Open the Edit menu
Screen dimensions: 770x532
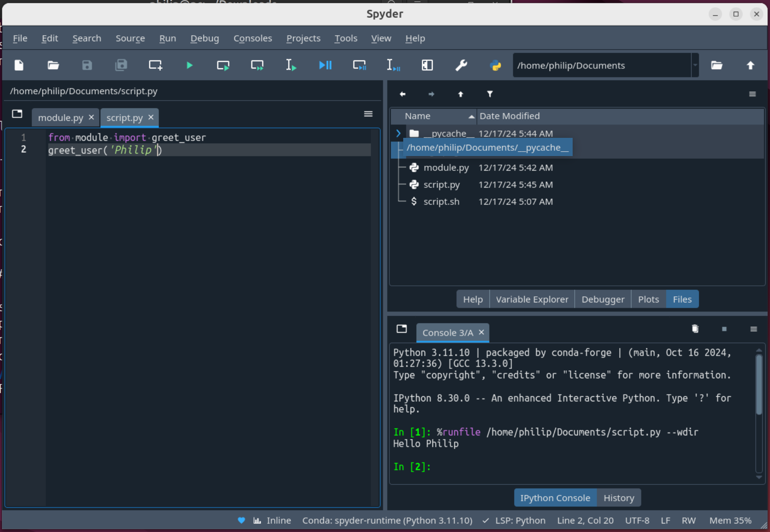[x=50, y=38]
